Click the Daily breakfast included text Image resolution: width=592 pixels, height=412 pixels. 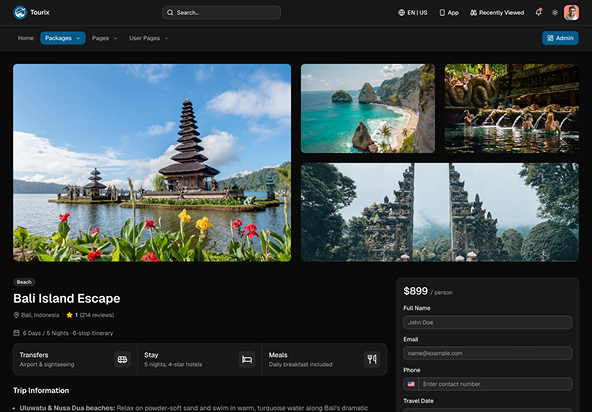[x=301, y=364]
